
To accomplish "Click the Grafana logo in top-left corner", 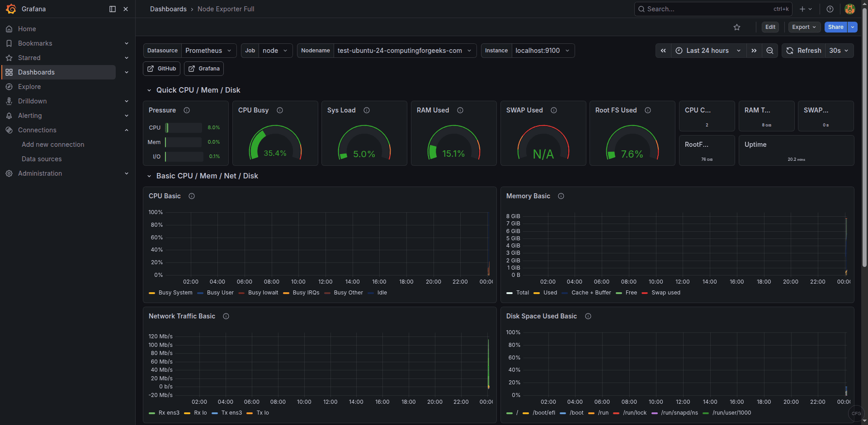I will click(x=11, y=9).
